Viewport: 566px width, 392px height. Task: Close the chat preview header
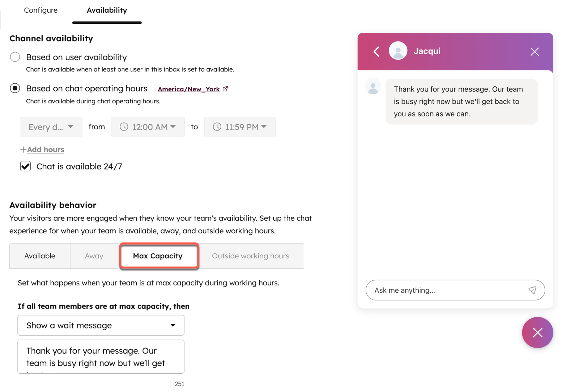coord(535,52)
